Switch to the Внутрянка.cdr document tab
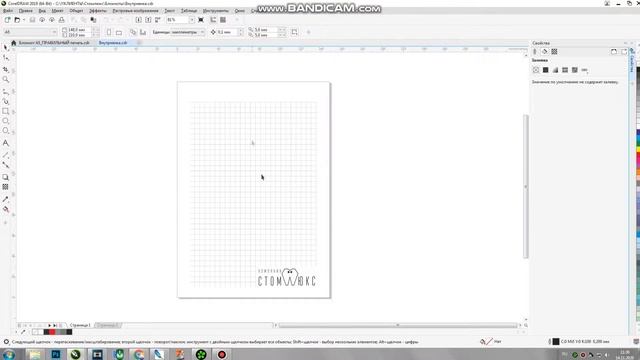Image resolution: width=640 pixels, height=360 pixels. point(113,43)
